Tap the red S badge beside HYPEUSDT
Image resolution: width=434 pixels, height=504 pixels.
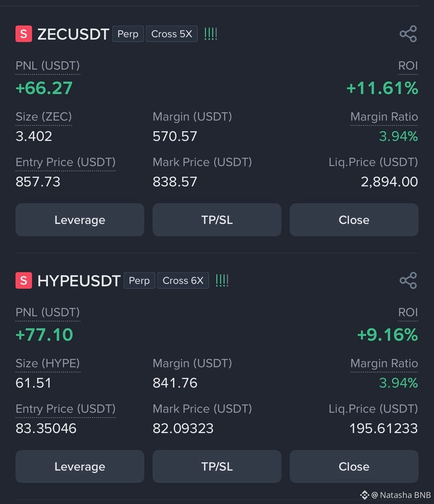(x=24, y=280)
